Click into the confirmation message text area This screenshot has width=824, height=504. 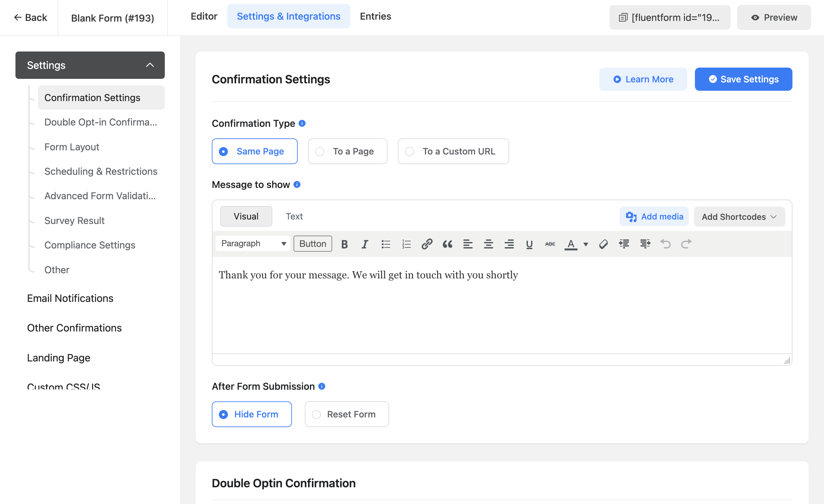click(x=501, y=305)
